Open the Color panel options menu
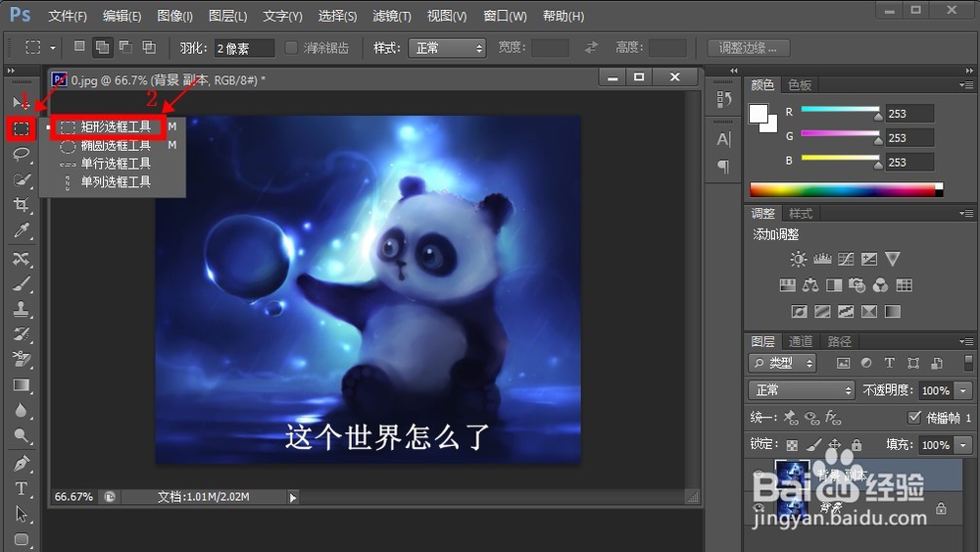The width and height of the screenshot is (980, 552). 966,84
